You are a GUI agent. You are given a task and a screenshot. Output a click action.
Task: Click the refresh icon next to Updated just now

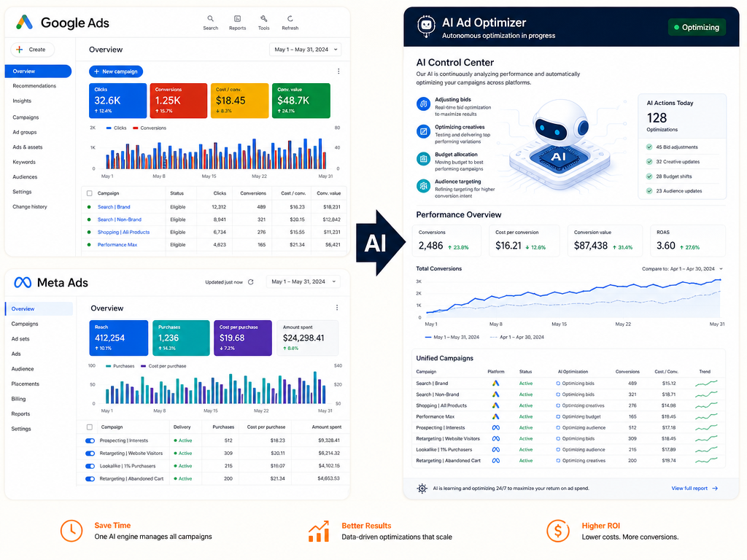coord(251,282)
